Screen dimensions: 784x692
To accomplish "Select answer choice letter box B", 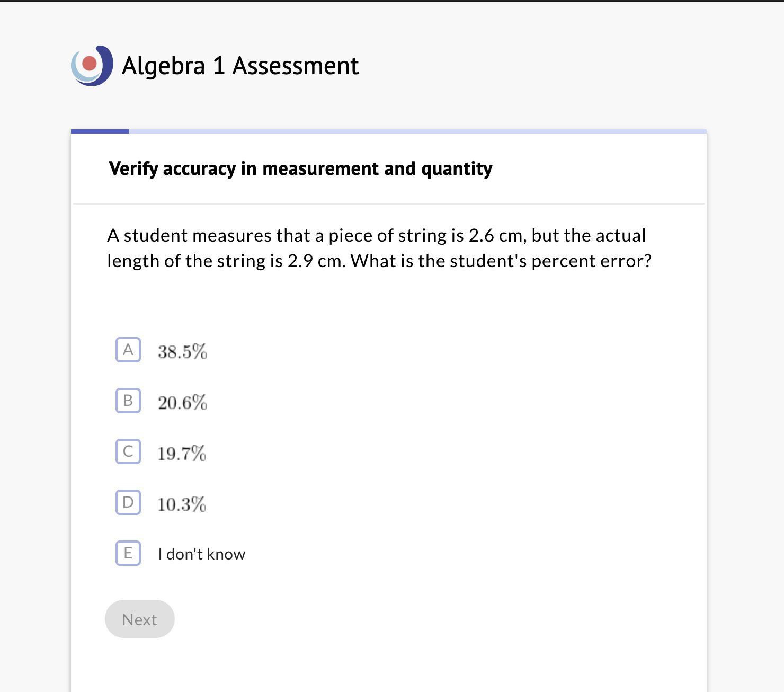I will (x=128, y=401).
